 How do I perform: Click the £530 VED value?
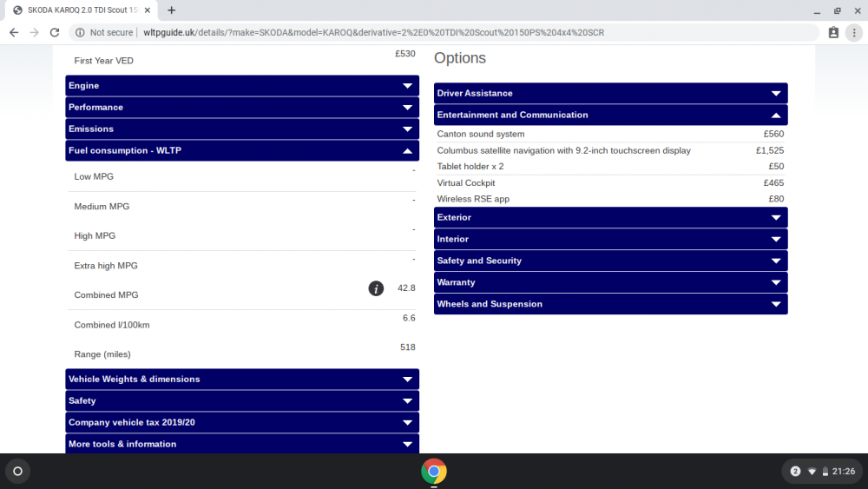pyautogui.click(x=405, y=54)
